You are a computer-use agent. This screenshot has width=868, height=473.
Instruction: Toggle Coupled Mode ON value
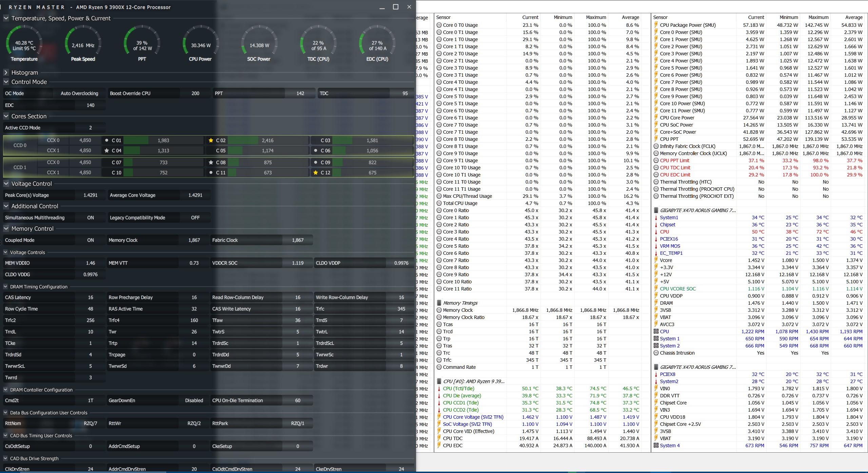91,240
